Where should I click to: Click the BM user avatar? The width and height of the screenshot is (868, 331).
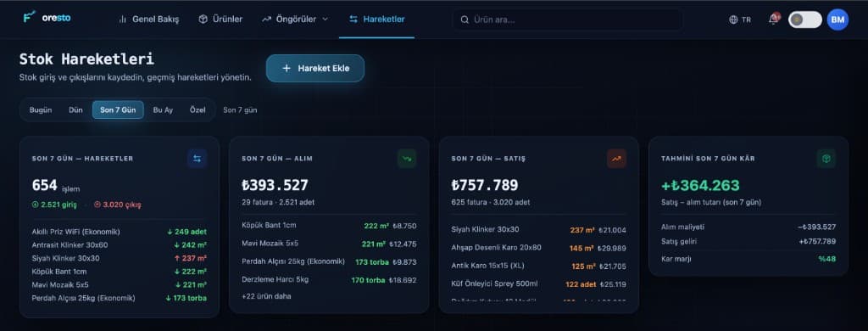coord(837,20)
